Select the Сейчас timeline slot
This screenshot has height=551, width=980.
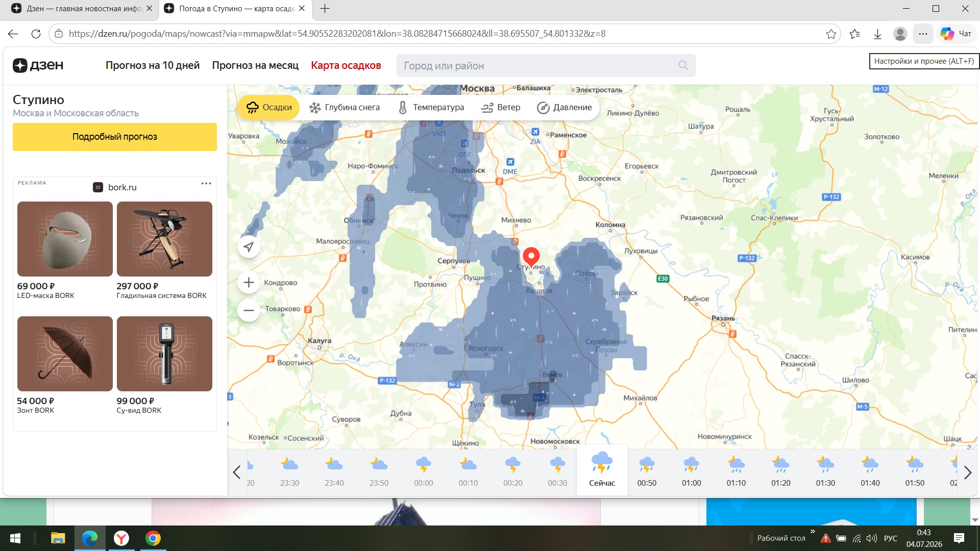point(602,470)
